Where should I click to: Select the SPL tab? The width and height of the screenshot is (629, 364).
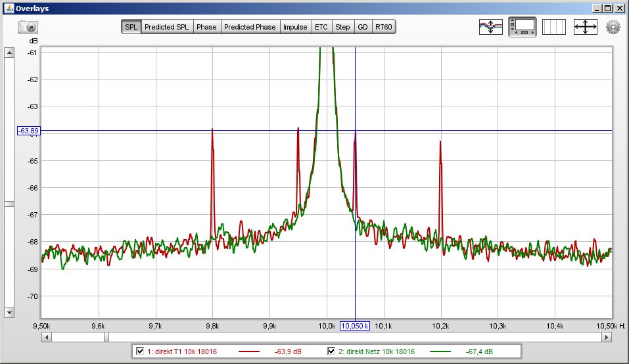click(131, 27)
